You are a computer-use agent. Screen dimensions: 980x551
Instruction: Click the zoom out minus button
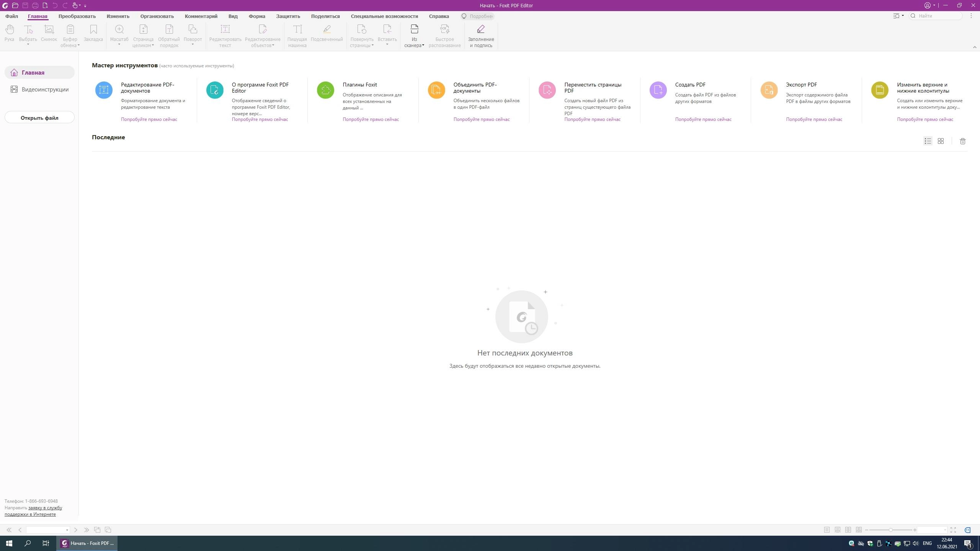(x=867, y=530)
